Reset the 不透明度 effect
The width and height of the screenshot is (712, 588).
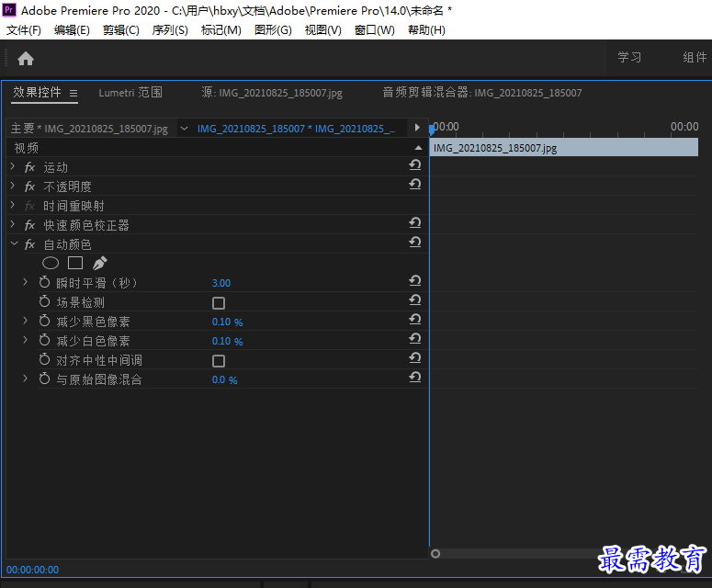point(415,185)
